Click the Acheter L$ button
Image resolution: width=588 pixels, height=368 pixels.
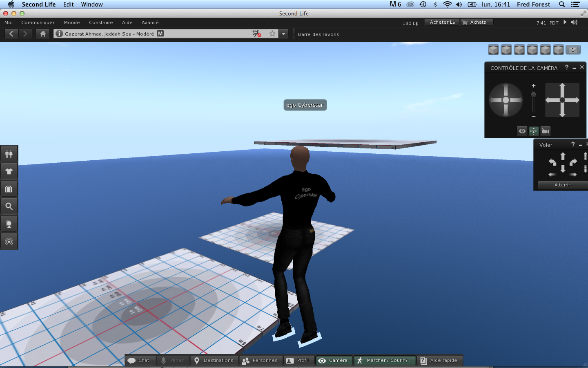tap(442, 22)
